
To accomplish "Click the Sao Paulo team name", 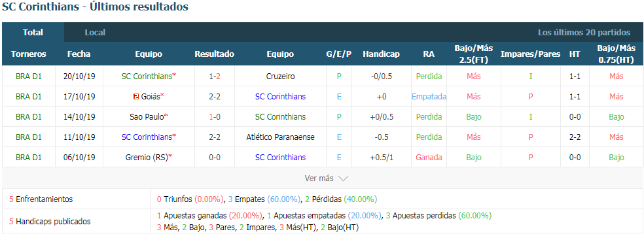I will point(147,117).
